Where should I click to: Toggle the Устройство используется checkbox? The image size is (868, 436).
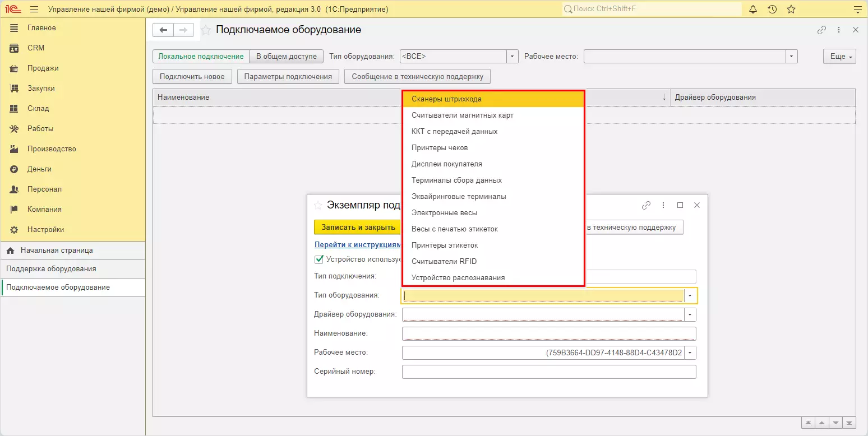(319, 259)
